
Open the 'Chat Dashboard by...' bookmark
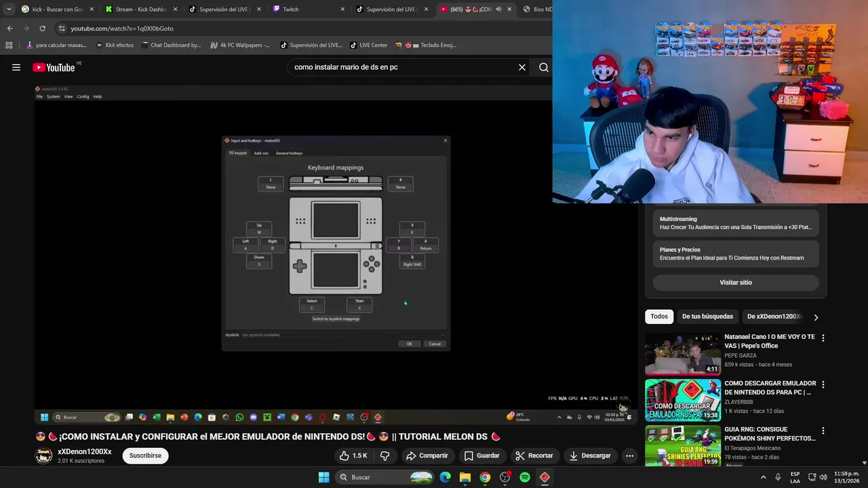171,45
